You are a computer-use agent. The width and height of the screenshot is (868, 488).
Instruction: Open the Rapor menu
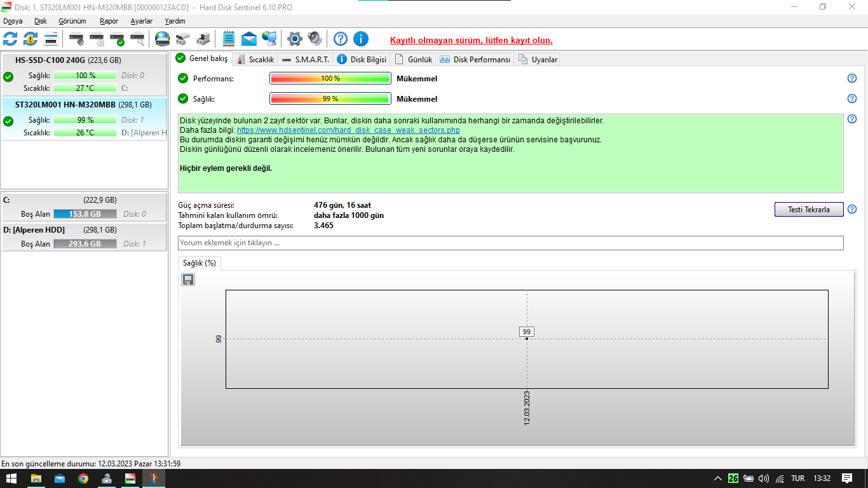(109, 21)
